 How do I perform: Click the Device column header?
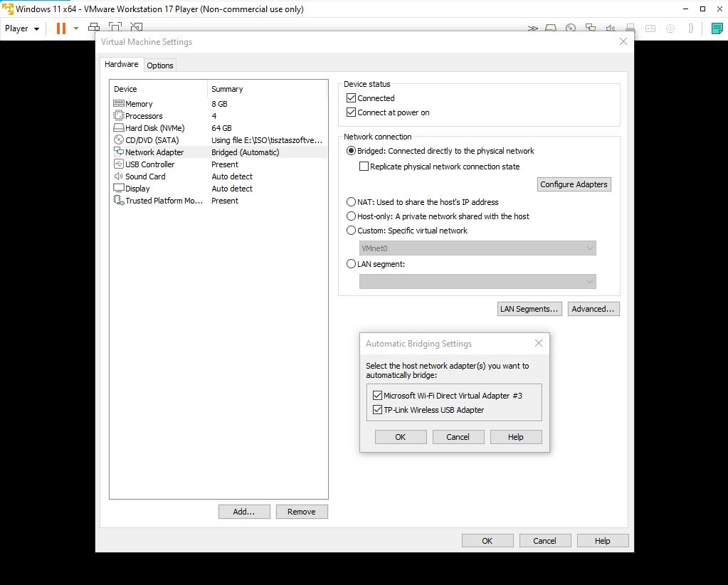click(158, 89)
